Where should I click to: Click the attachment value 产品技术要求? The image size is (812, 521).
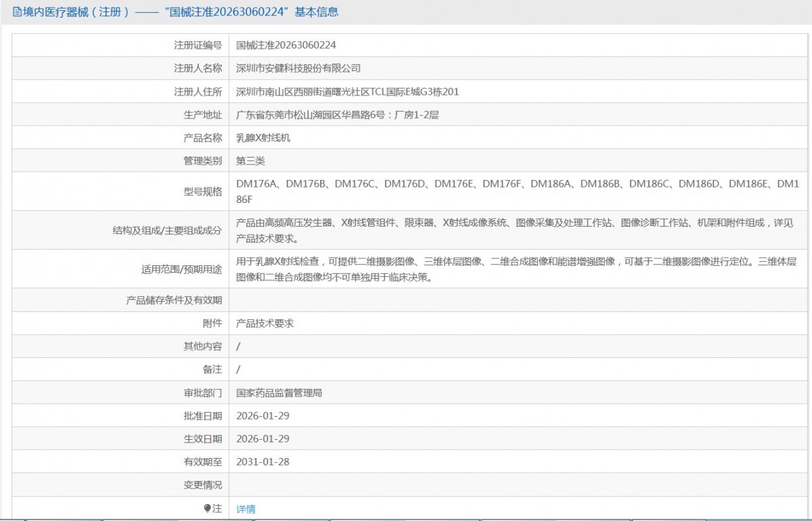tap(265, 323)
